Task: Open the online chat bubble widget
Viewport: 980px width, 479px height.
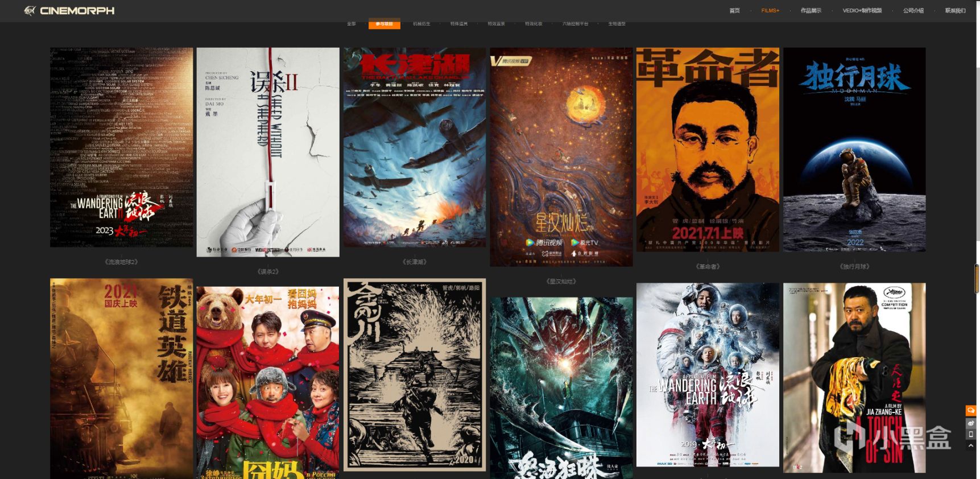Action: tap(971, 411)
